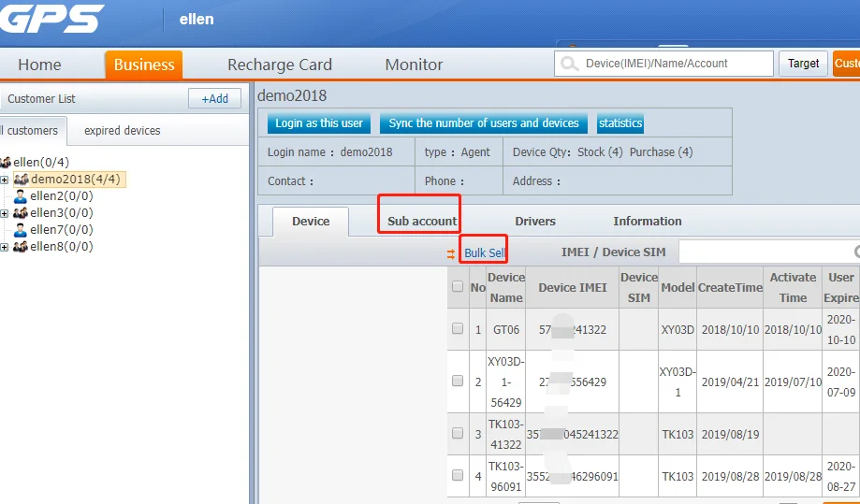The image size is (860, 504).
Task: Tick the checkbox for GT06 device row
Action: point(458,329)
